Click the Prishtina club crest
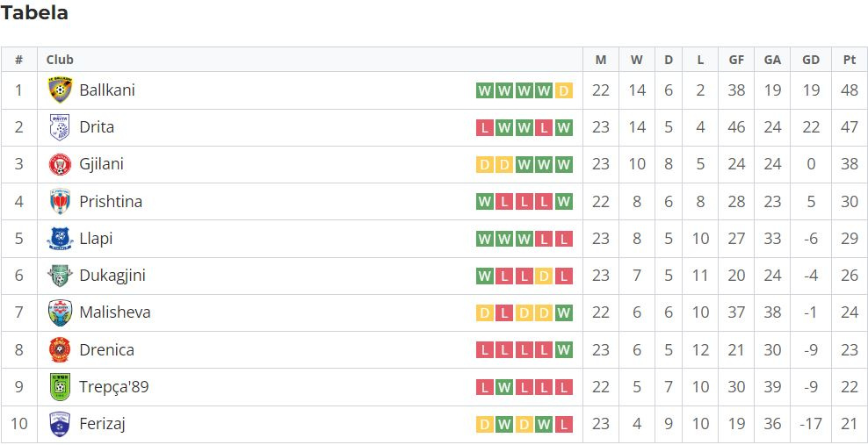The image size is (868, 445). 60,202
